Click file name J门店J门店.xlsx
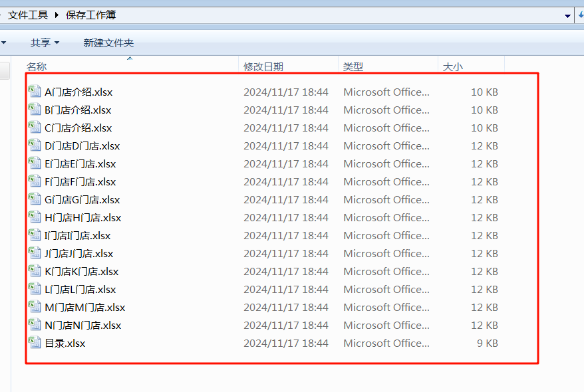This screenshot has height=392, width=584. [78, 253]
